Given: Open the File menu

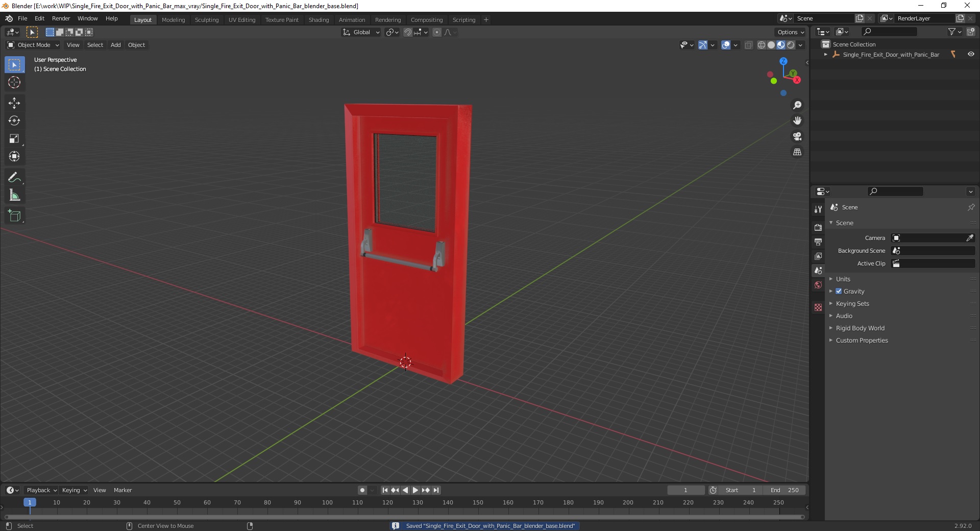Looking at the screenshot, I should [22, 18].
